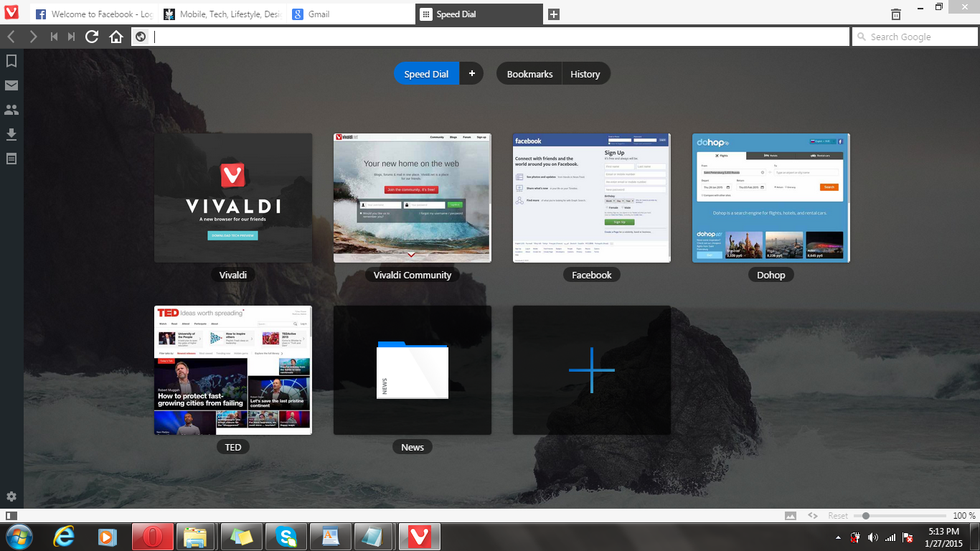Toggle the side panel from the status bar
The height and width of the screenshot is (551, 980).
(x=11, y=516)
